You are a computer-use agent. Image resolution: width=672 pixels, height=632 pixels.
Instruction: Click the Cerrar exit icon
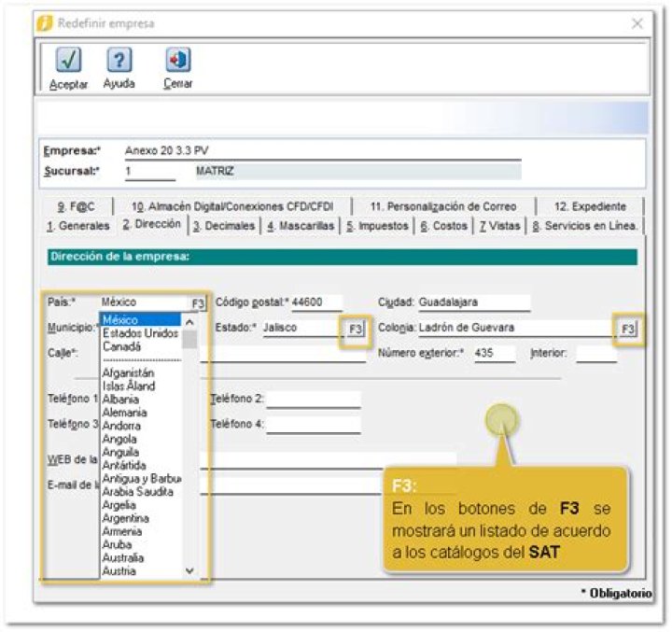pyautogui.click(x=177, y=61)
